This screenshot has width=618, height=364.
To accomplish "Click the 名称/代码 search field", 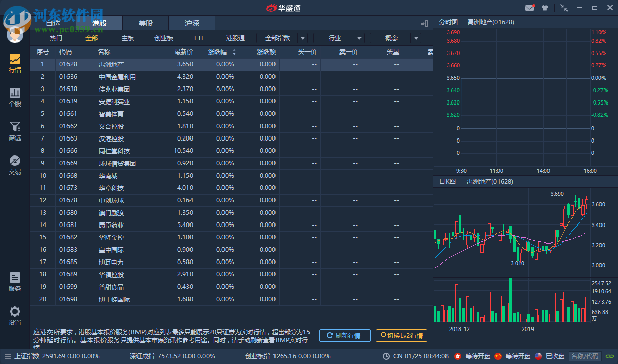I will (585, 356).
